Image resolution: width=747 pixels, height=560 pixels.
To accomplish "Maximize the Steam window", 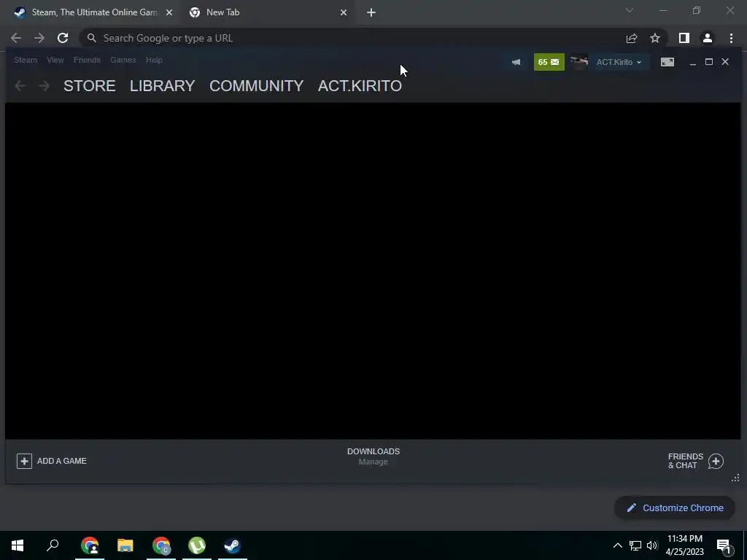I will click(709, 62).
